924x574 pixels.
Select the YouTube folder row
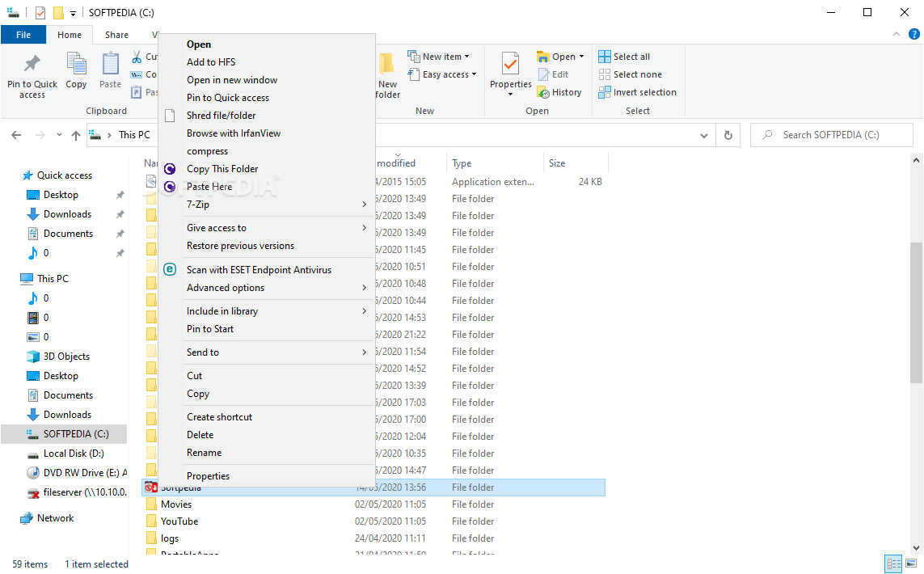(373, 521)
